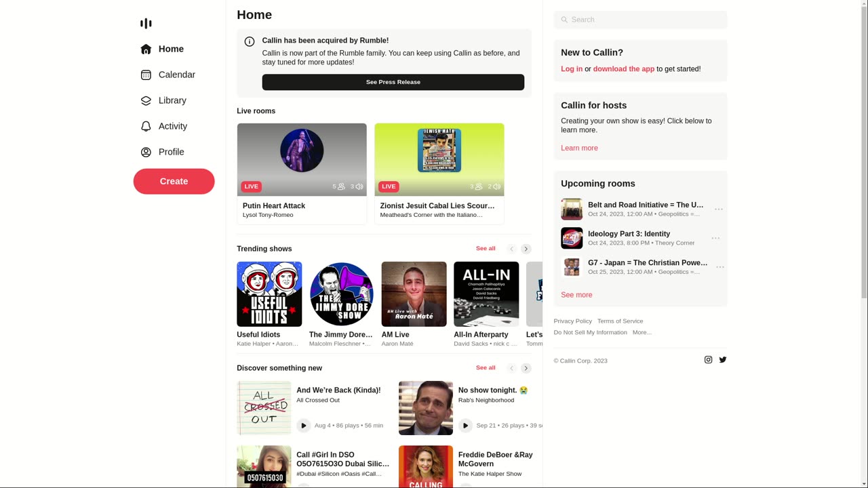868x488 pixels.
Task: Open Ideology Part 3: Identity upcoming room
Action: (x=629, y=234)
